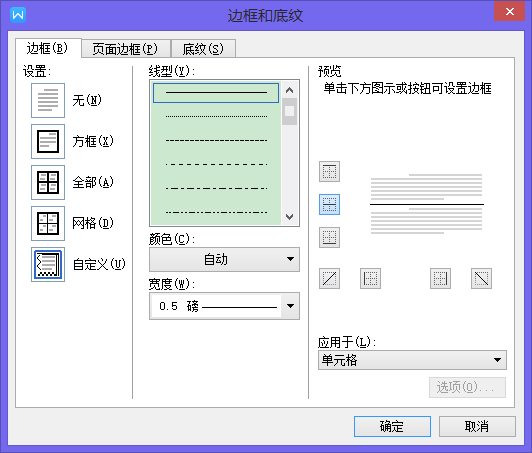Open the 应用于(L) apply-to dropdown
This screenshot has height=453, width=532.
[412, 360]
